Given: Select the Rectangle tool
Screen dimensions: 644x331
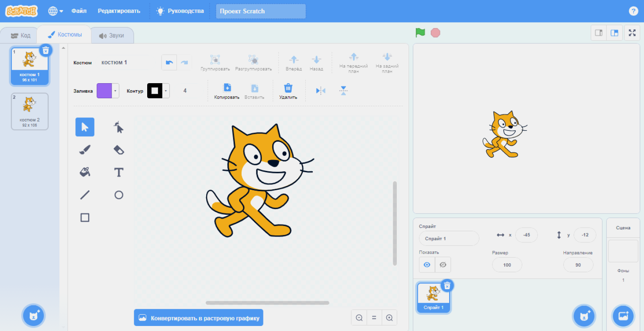Looking at the screenshot, I should click(x=85, y=217).
